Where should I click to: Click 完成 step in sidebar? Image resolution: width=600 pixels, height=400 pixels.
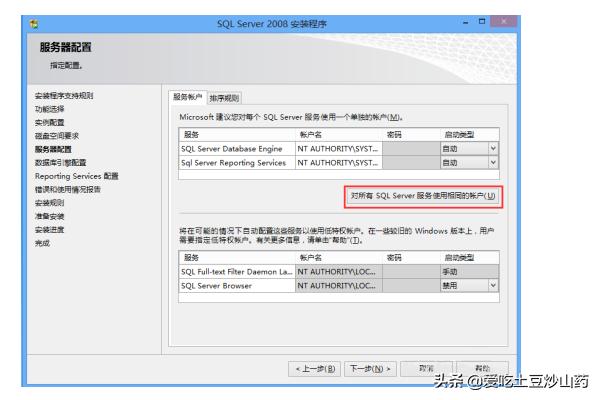[42, 243]
